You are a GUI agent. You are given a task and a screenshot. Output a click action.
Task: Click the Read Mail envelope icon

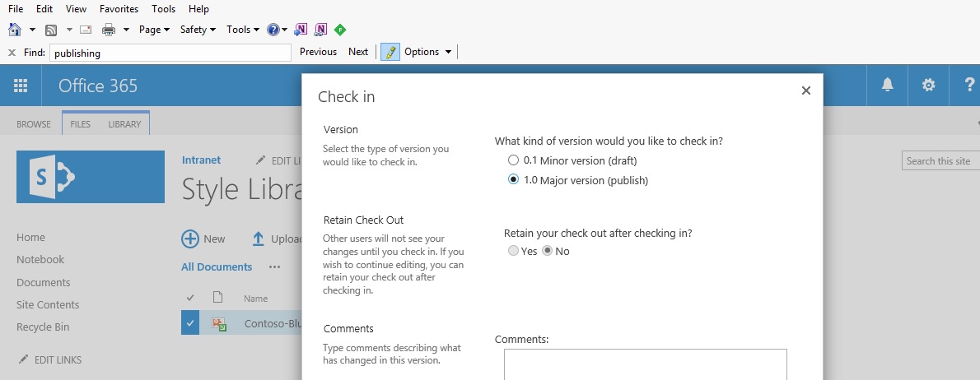86,30
